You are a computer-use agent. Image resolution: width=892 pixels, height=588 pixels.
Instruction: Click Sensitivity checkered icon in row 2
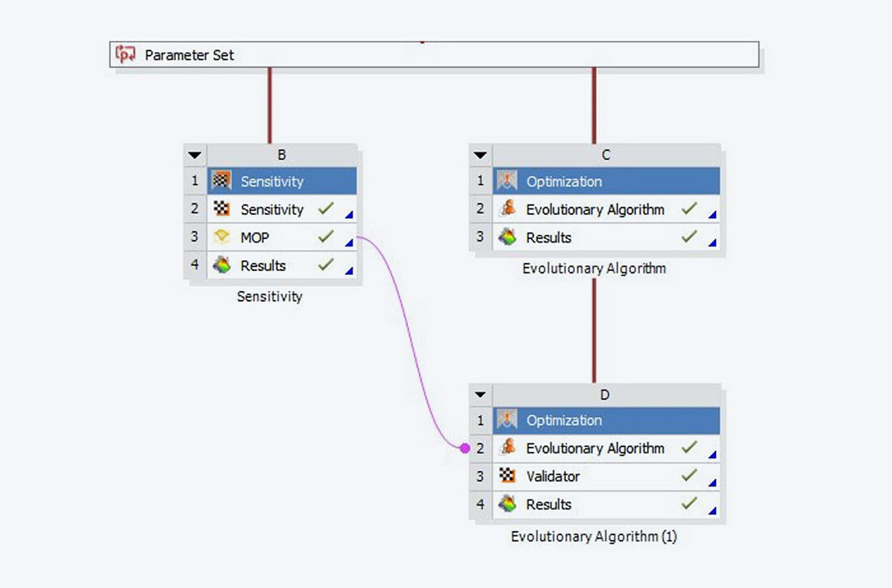click(221, 209)
